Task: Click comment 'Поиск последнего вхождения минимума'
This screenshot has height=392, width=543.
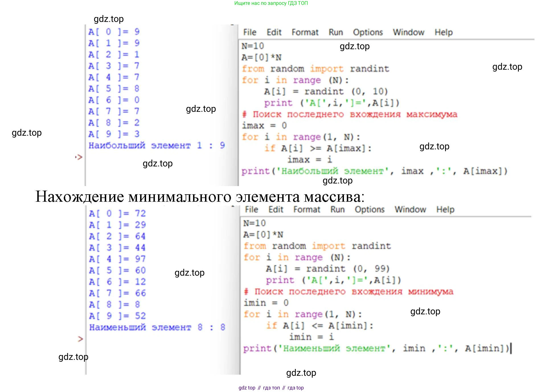Action: click(348, 291)
